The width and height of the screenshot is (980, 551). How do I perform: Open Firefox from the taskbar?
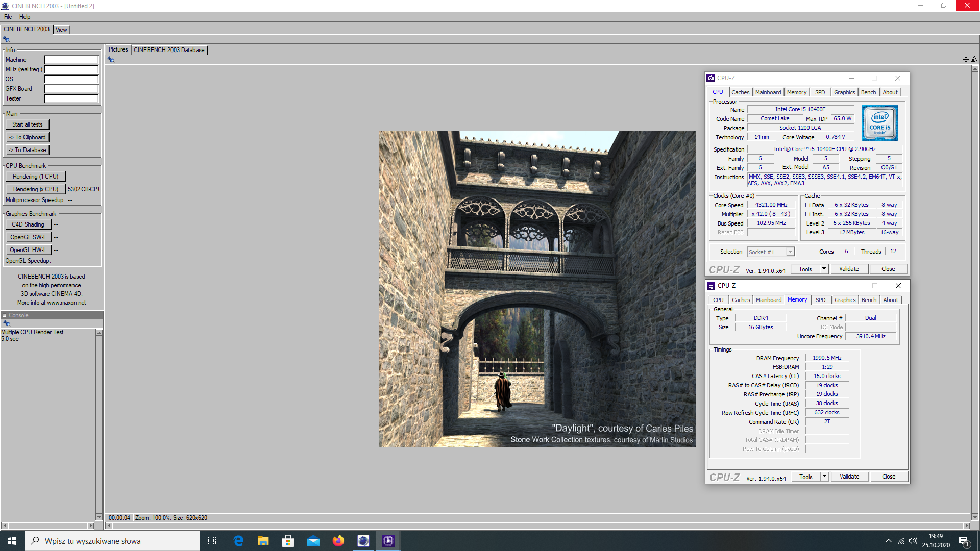(x=338, y=541)
